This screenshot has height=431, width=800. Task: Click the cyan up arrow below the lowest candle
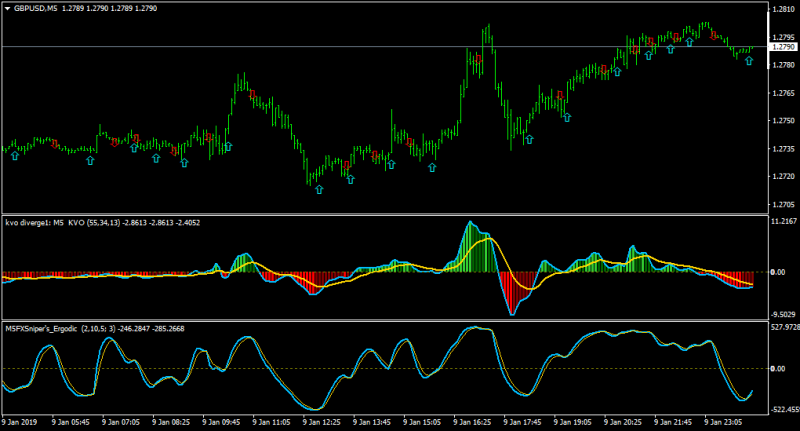click(x=319, y=190)
